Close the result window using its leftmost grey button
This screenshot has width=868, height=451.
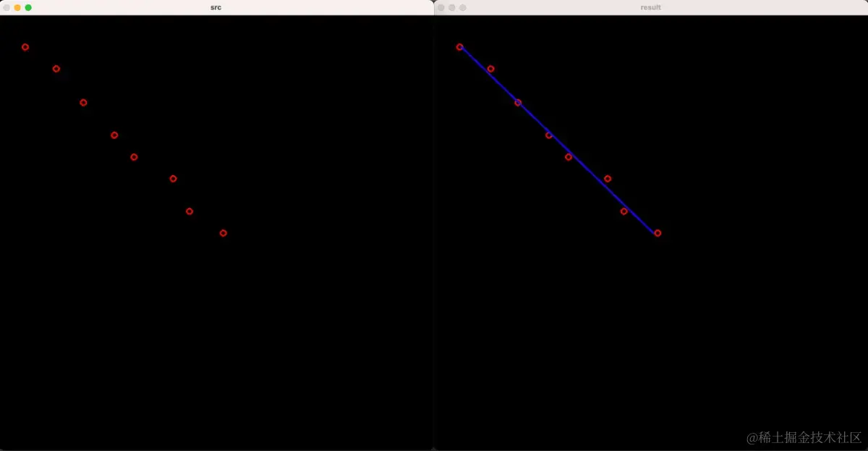coord(441,7)
